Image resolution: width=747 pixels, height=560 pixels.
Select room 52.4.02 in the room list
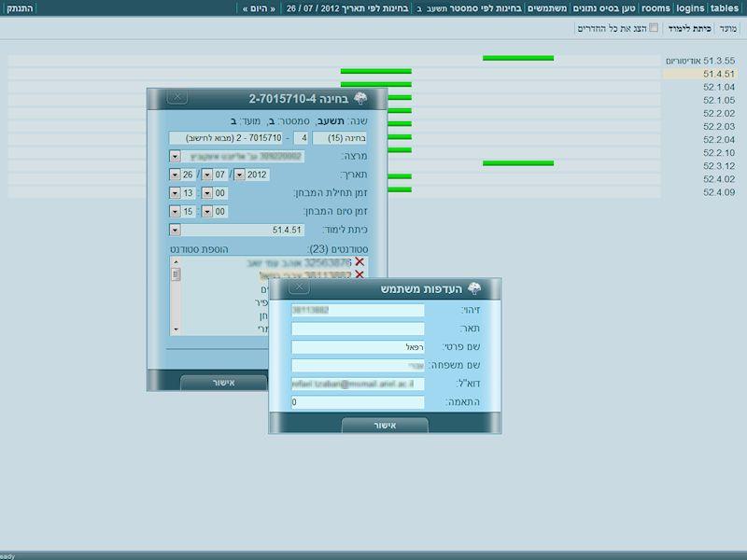718,179
